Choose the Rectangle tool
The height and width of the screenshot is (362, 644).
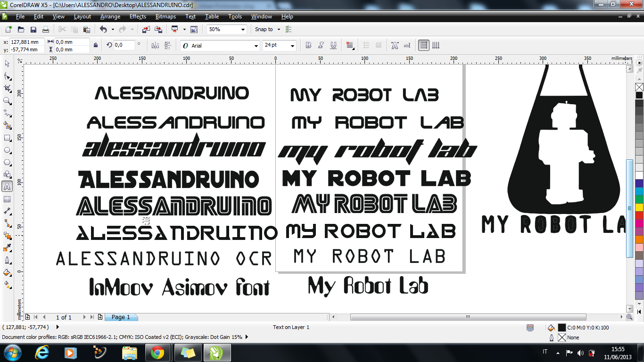coord(7,138)
